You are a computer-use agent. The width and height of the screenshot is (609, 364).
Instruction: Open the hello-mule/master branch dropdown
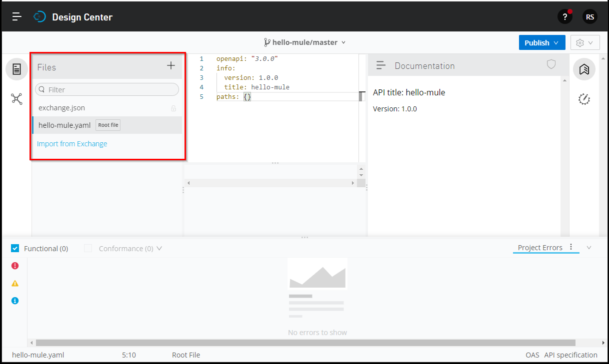[343, 42]
